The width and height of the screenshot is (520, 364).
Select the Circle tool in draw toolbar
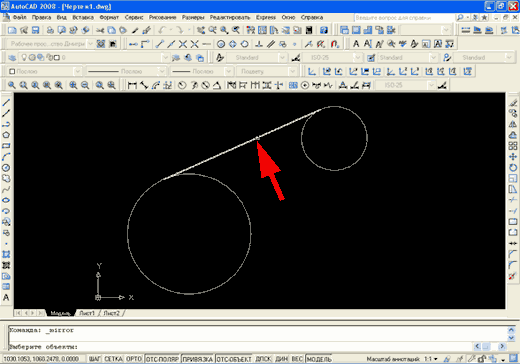6,168
